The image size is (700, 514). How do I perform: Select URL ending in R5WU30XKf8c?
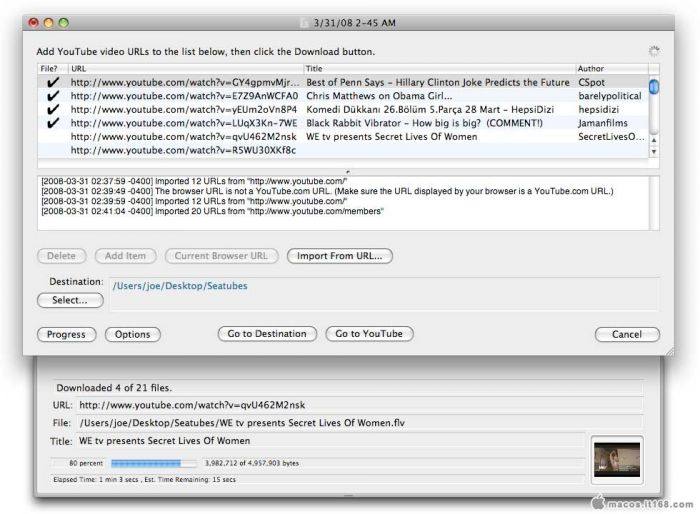point(183,150)
